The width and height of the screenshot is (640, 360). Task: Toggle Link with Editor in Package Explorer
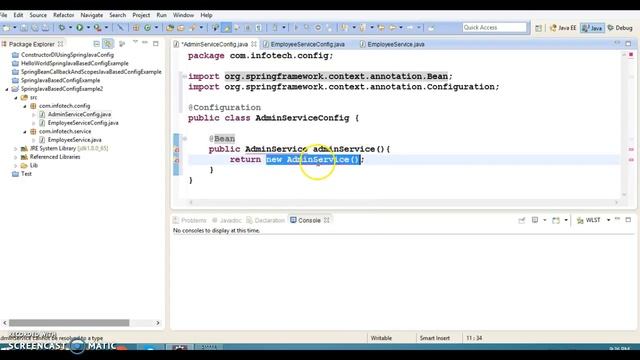pyautogui.click(x=108, y=44)
